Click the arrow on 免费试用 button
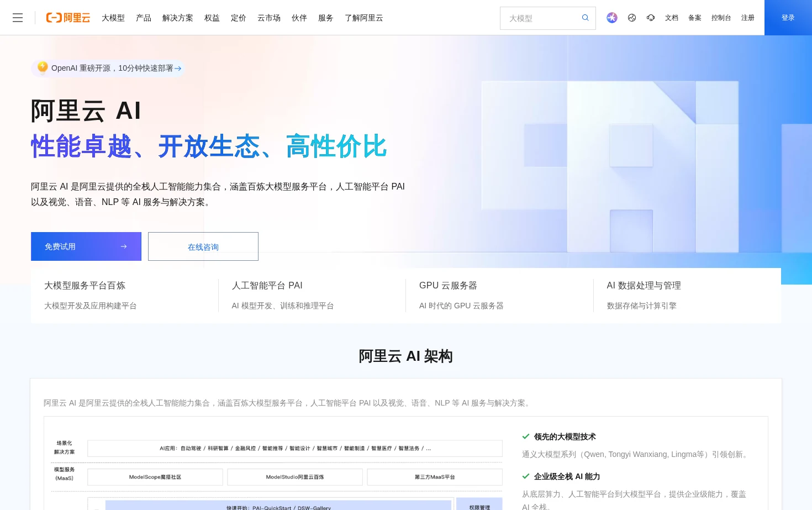 (x=124, y=246)
